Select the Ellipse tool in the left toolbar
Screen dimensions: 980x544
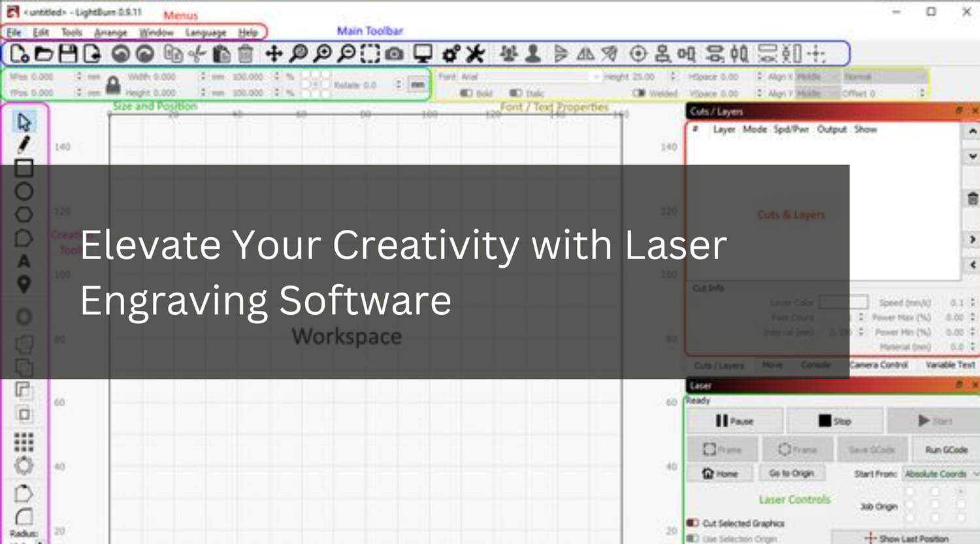(24, 191)
